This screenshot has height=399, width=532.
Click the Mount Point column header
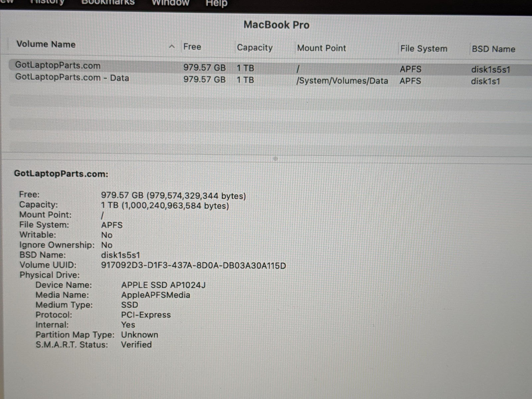pyautogui.click(x=321, y=48)
